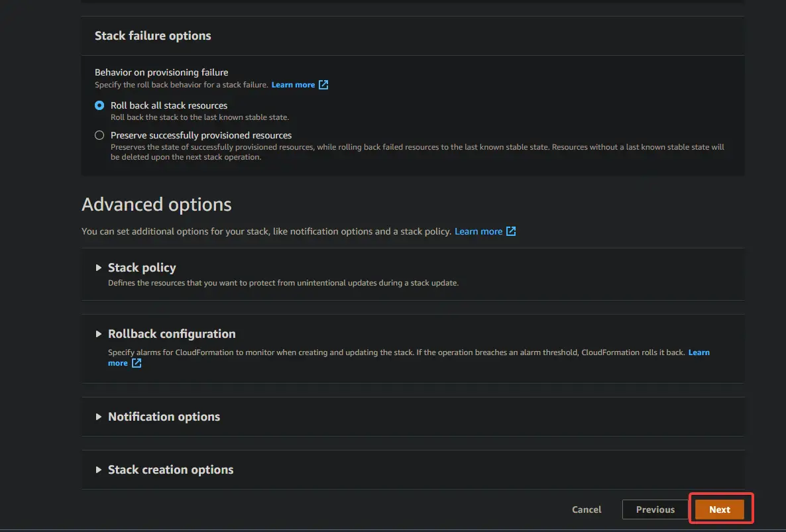Click the Stack failure options section header
Screen dimensions: 786x532
point(152,36)
